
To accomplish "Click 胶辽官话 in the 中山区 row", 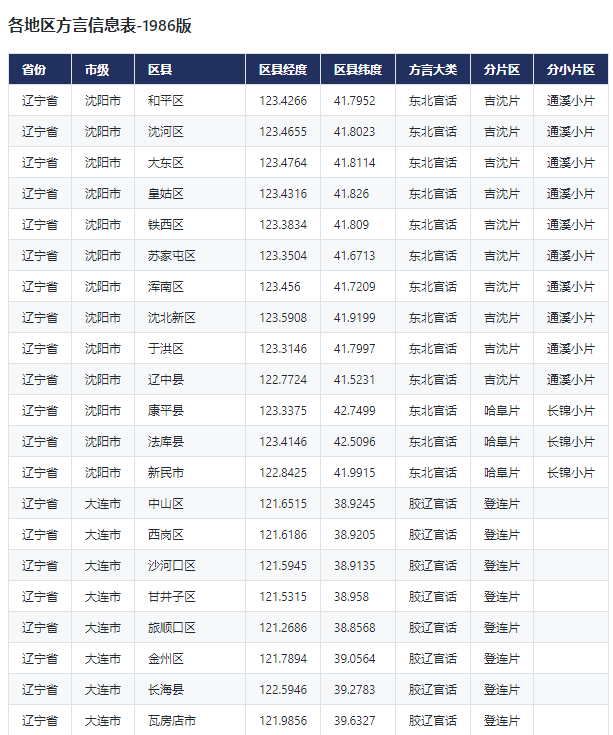I will pyautogui.click(x=433, y=503).
